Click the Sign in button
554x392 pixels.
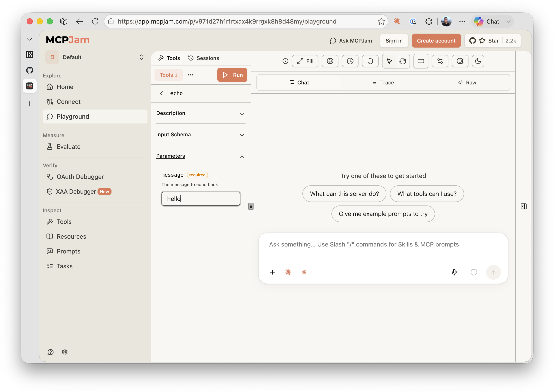[x=394, y=41]
